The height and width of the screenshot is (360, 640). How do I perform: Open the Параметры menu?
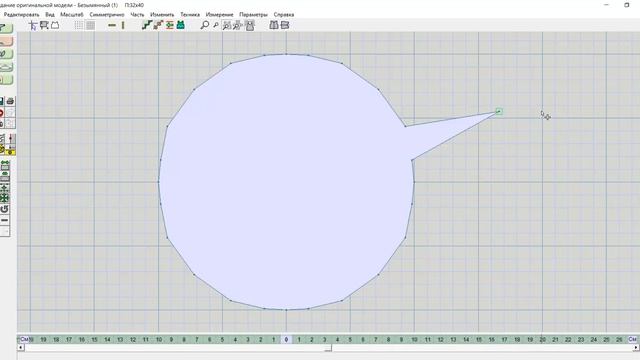[x=253, y=15]
